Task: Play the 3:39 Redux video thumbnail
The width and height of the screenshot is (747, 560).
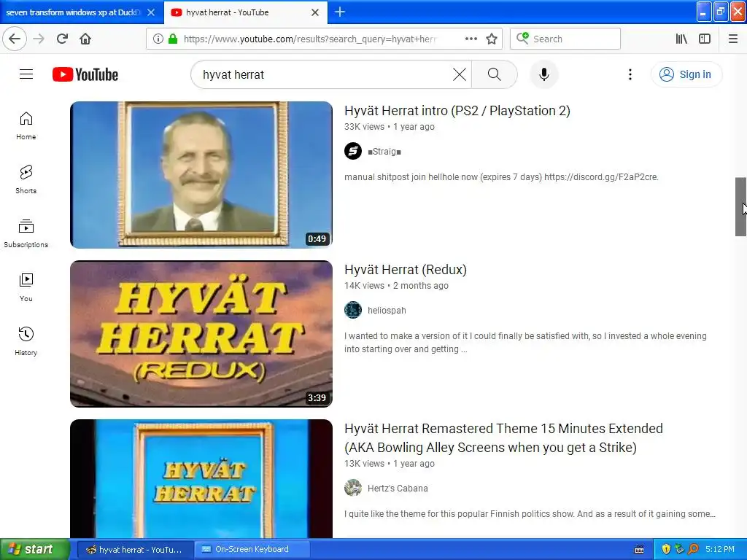Action: pyautogui.click(x=201, y=334)
